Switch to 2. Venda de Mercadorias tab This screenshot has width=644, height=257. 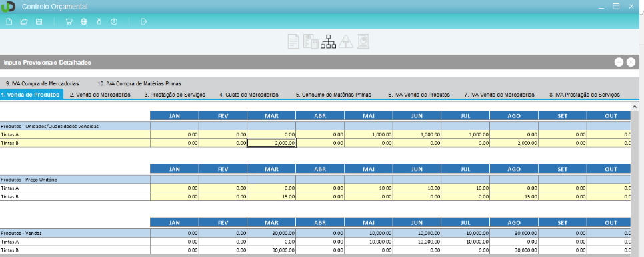pyautogui.click(x=100, y=95)
